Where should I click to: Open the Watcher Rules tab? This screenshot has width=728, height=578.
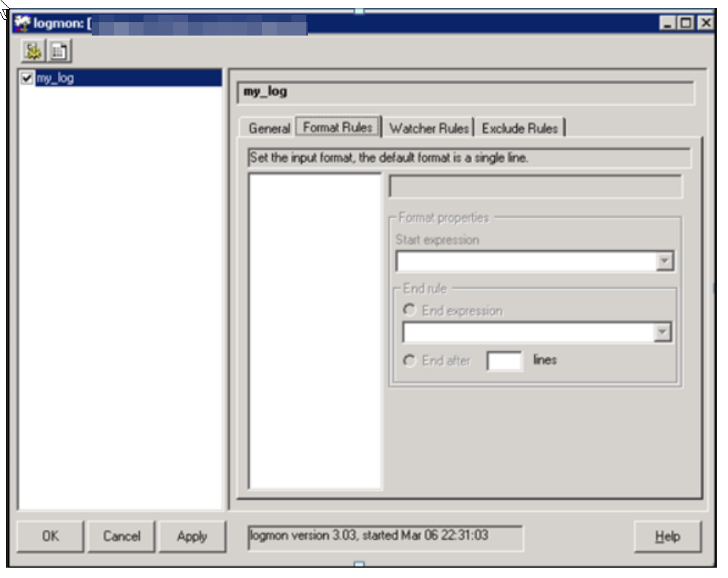coord(429,129)
